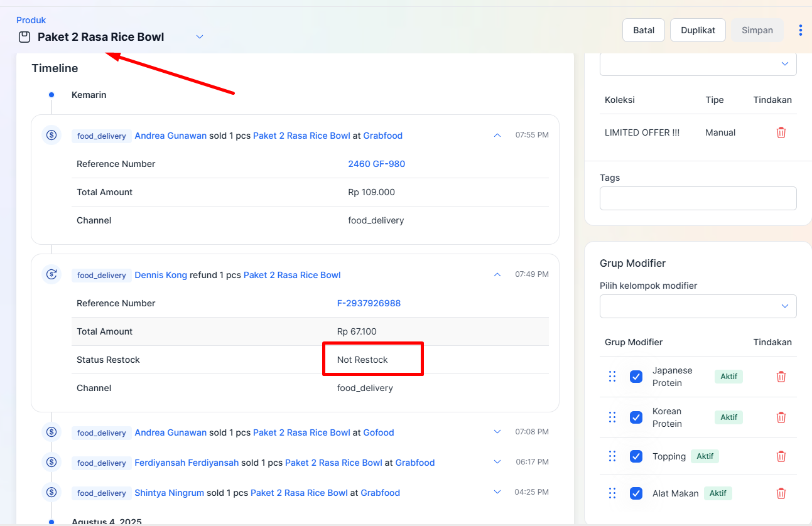
Task: Delete Alat Makan modifier group
Action: tap(781, 493)
